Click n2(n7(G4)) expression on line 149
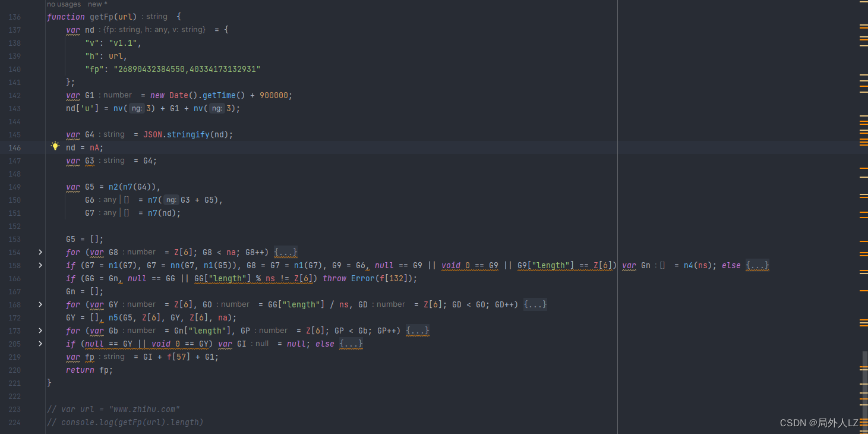Screen dimensions: 868x434 coord(132,187)
